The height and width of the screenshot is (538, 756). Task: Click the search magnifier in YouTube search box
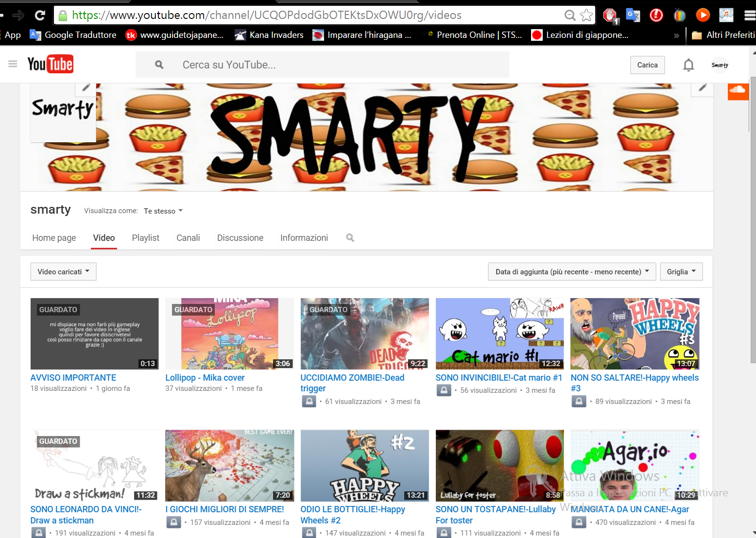pos(159,65)
